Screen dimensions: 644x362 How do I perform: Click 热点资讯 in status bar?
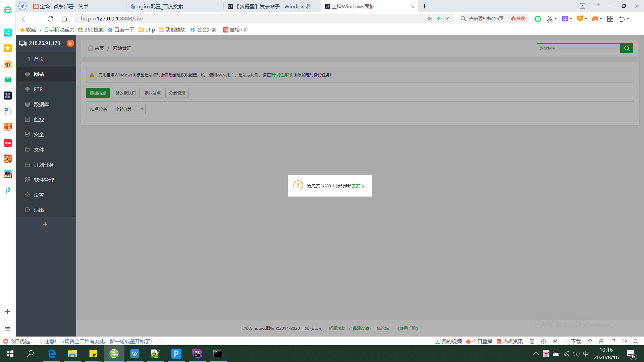coord(509,341)
